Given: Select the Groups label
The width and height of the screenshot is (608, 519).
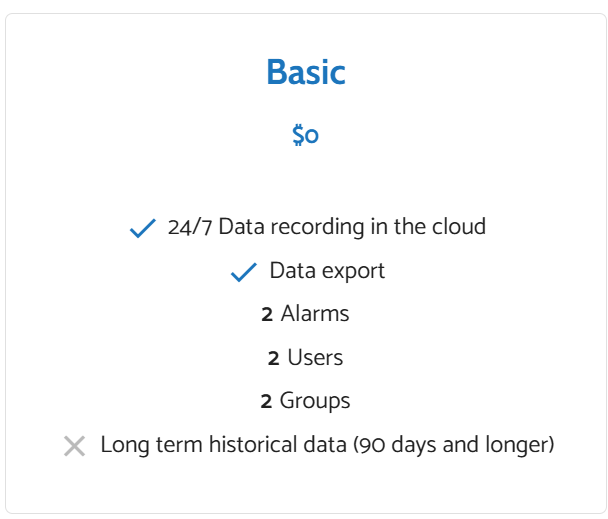Looking at the screenshot, I should pyautogui.click(x=315, y=401).
